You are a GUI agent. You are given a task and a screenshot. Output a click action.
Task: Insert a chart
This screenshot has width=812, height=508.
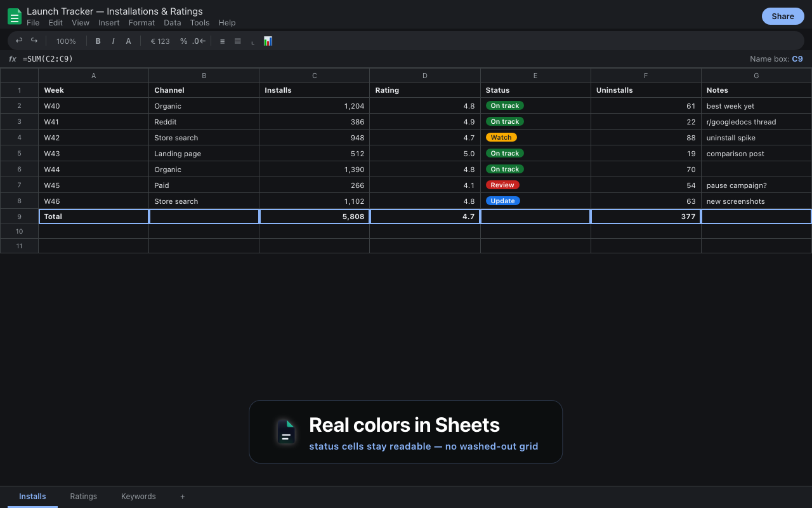point(268,41)
